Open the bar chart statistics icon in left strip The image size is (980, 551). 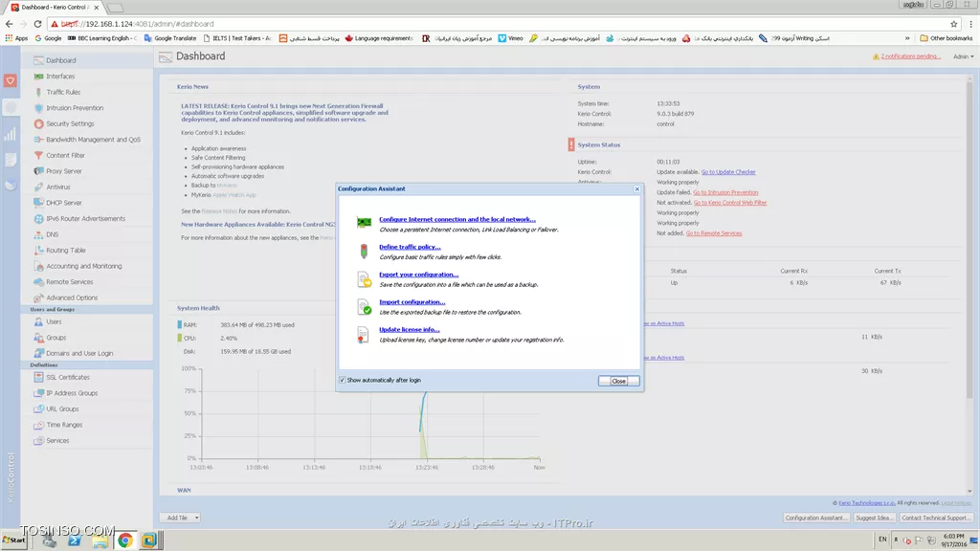[10, 134]
